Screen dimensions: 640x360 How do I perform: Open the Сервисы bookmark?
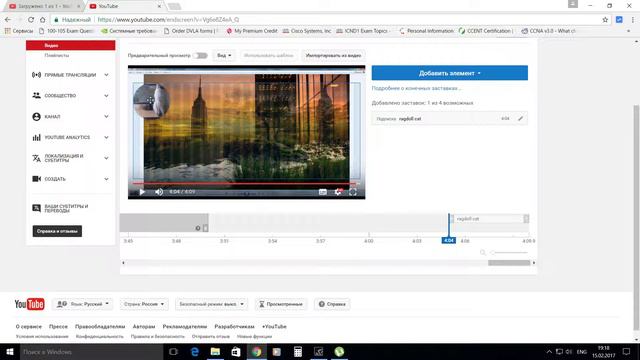point(18,31)
